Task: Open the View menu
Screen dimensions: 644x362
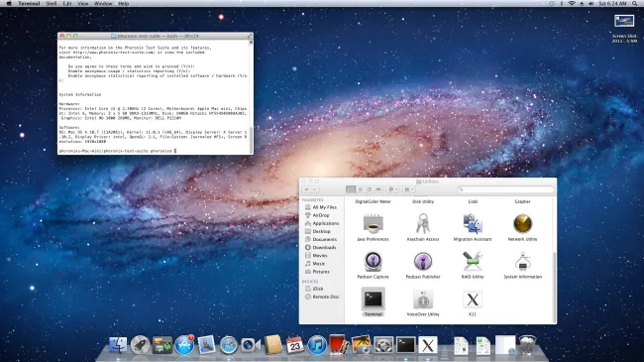Action: pos(83,3)
